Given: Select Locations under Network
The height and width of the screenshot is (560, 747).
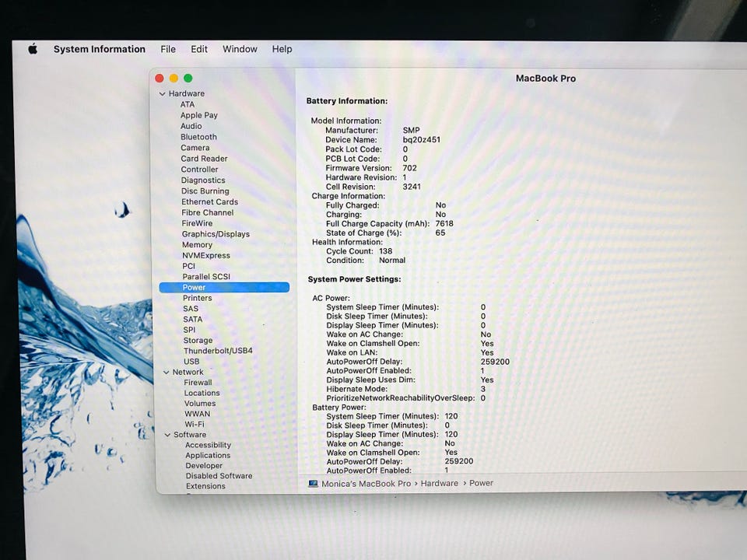Looking at the screenshot, I should pos(202,393).
